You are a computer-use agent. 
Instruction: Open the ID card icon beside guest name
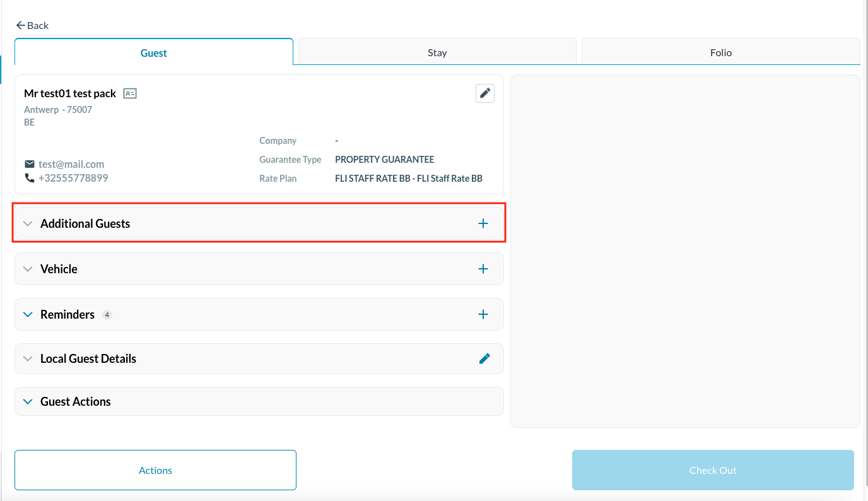coord(130,93)
